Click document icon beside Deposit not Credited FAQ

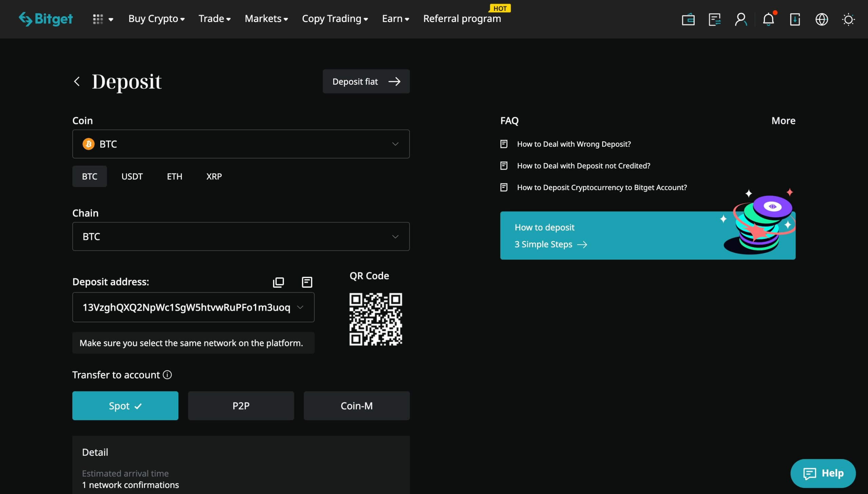504,166
